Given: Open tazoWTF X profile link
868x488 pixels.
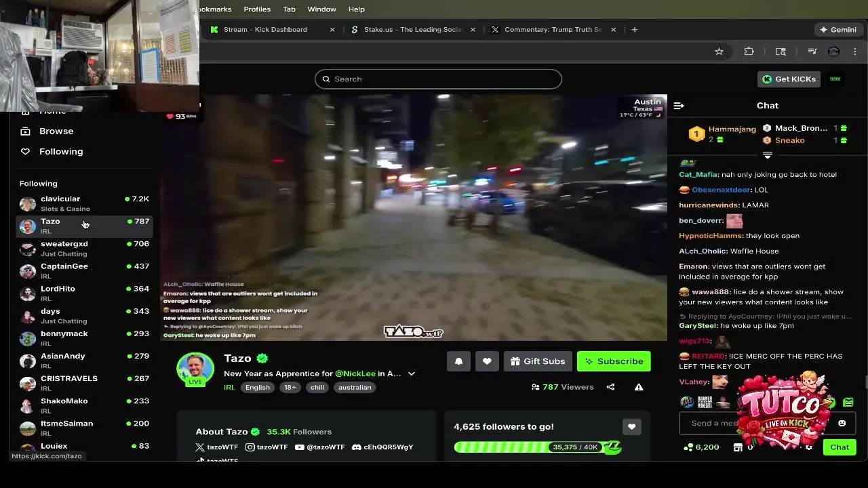Looking at the screenshot, I should click(216, 447).
